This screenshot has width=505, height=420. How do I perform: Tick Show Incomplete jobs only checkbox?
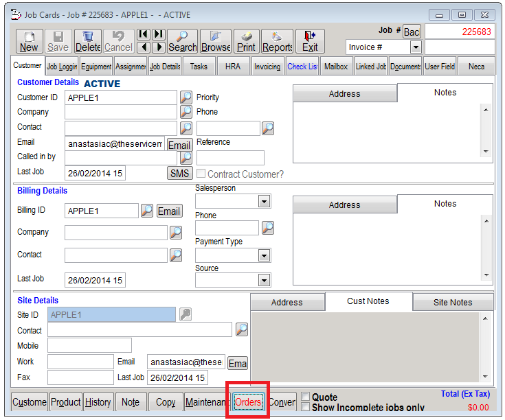click(306, 407)
